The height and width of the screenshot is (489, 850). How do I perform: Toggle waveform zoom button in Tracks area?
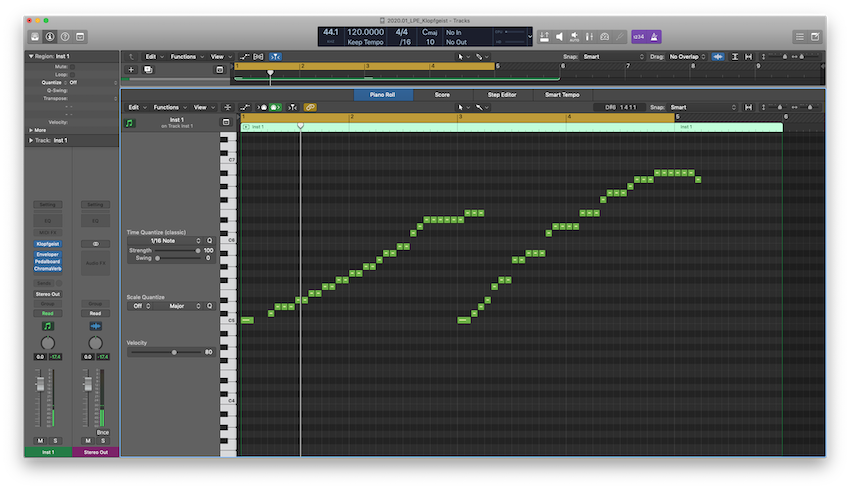[718, 56]
